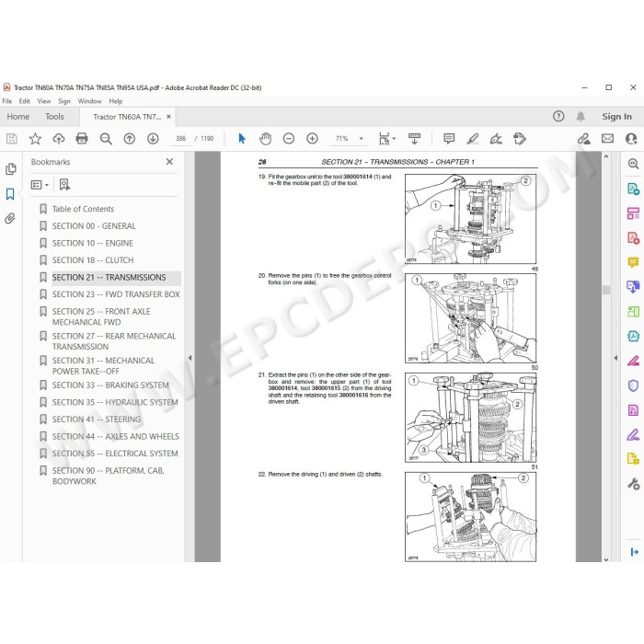
Task: Select the arrow selection tool
Action: point(242,139)
